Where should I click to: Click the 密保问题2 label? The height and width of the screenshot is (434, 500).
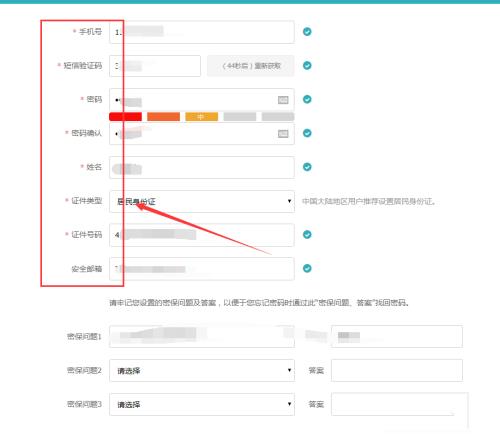(x=84, y=370)
